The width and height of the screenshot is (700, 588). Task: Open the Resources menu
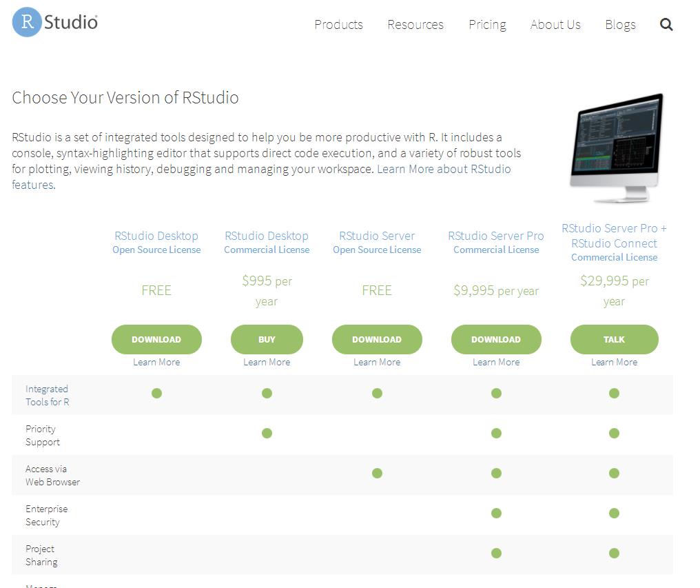[415, 25]
